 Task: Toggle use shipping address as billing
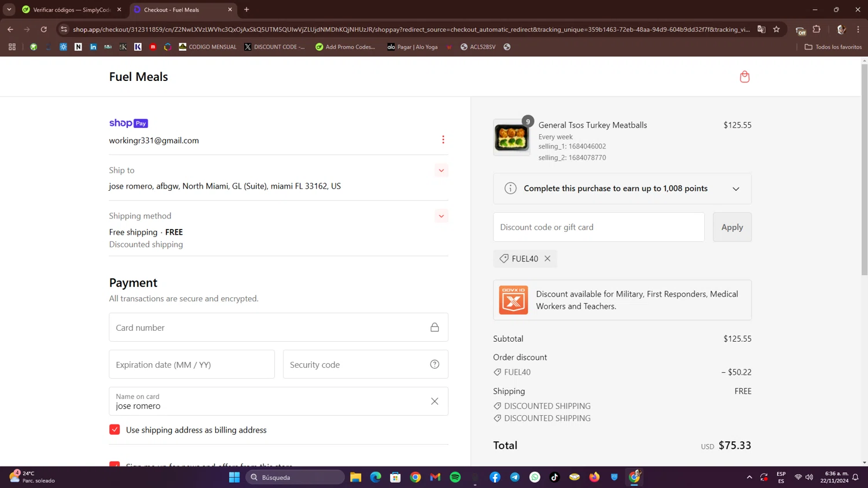tap(115, 430)
